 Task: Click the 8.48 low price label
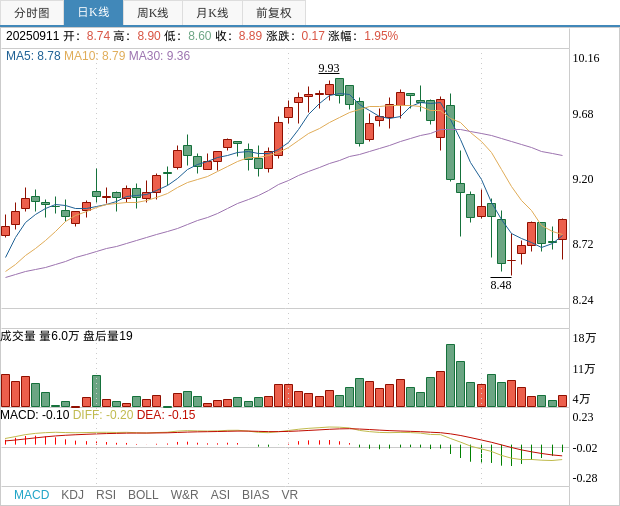pos(501,285)
